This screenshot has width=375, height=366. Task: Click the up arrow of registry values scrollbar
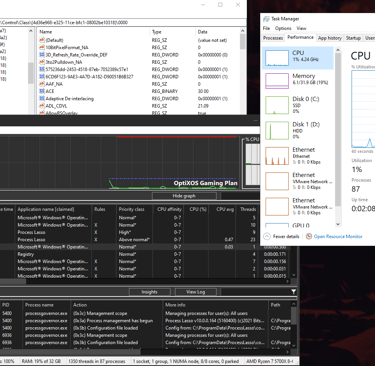click(x=243, y=31)
